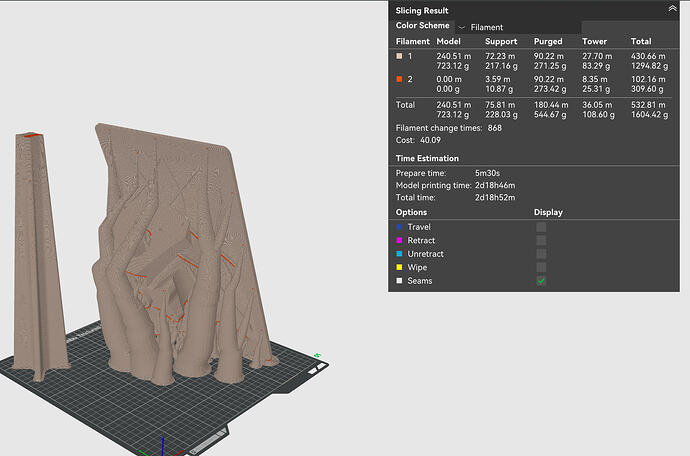This screenshot has height=456, width=690.
Task: Click the filament 2 orange color swatch
Action: (x=399, y=79)
